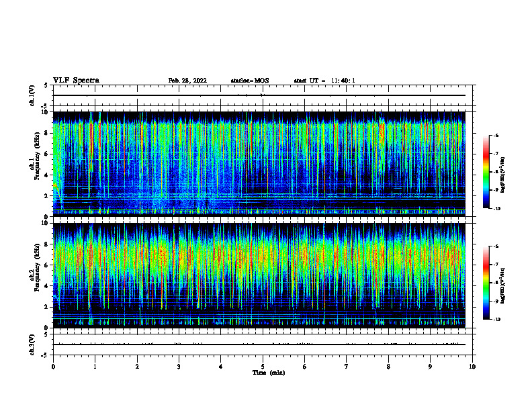Click the "station=MOS" header label
532x411 pixels.
250,81
